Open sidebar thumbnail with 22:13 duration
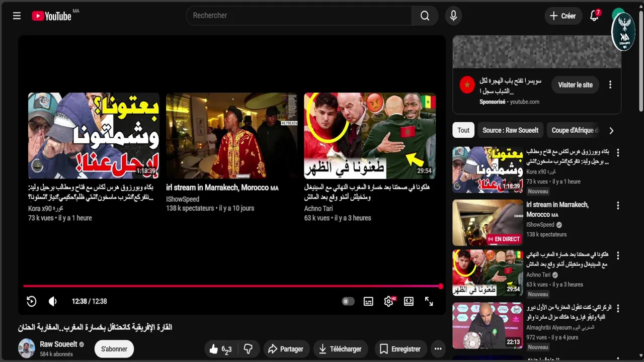 pyautogui.click(x=488, y=325)
